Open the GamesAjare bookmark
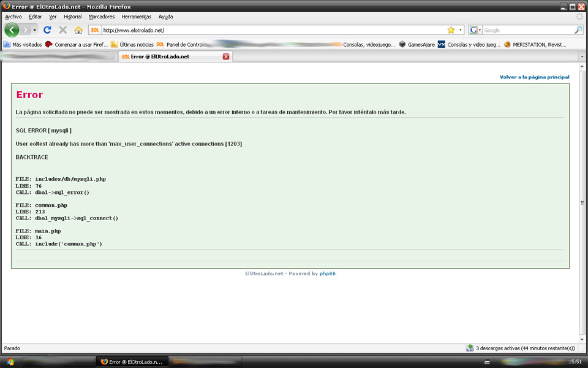The width and height of the screenshot is (588, 368). click(417, 44)
